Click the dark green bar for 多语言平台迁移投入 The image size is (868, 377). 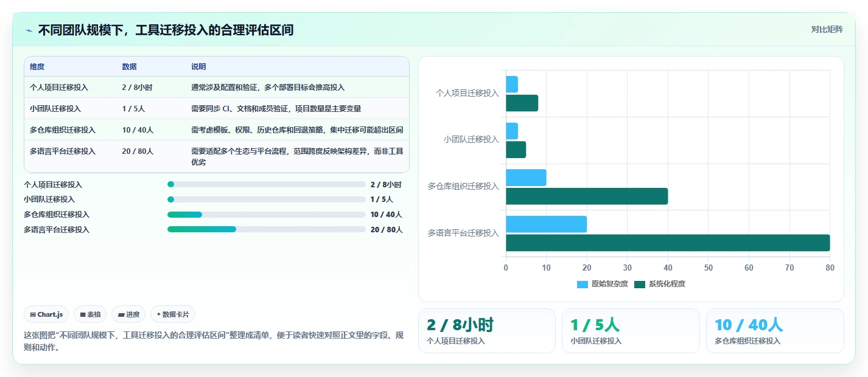(x=668, y=243)
